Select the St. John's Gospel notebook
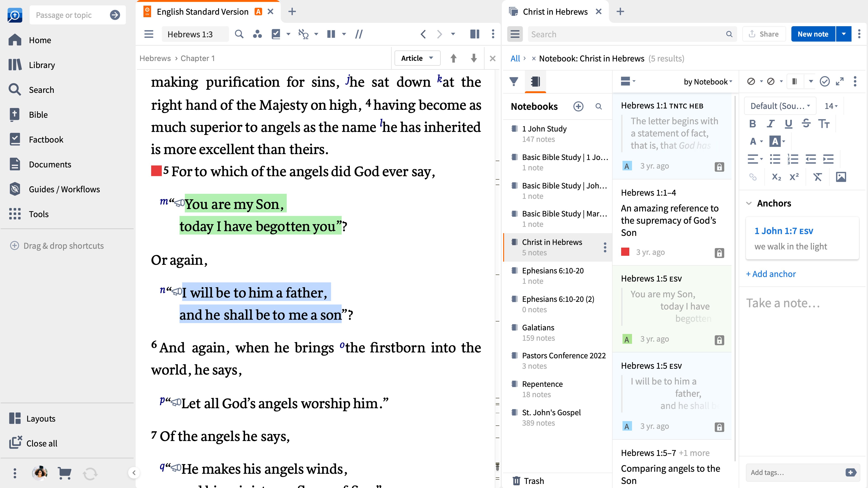This screenshot has height=488, width=868. pyautogui.click(x=558, y=417)
